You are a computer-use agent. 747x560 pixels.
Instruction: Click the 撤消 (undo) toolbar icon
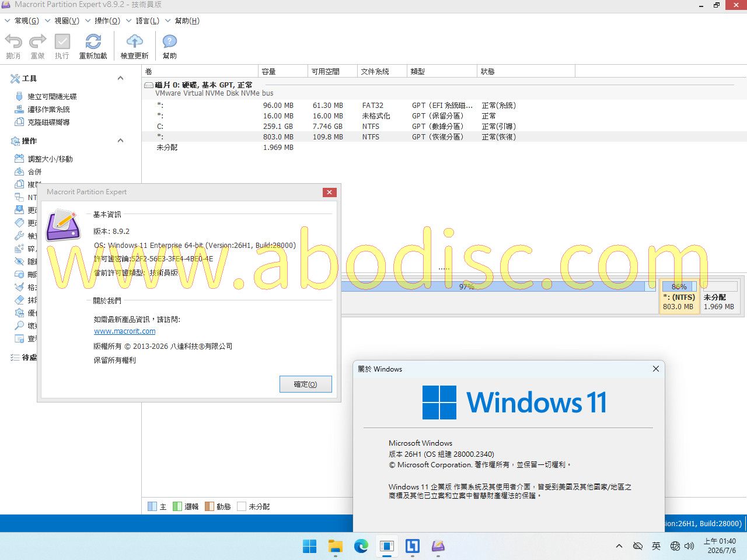13,41
